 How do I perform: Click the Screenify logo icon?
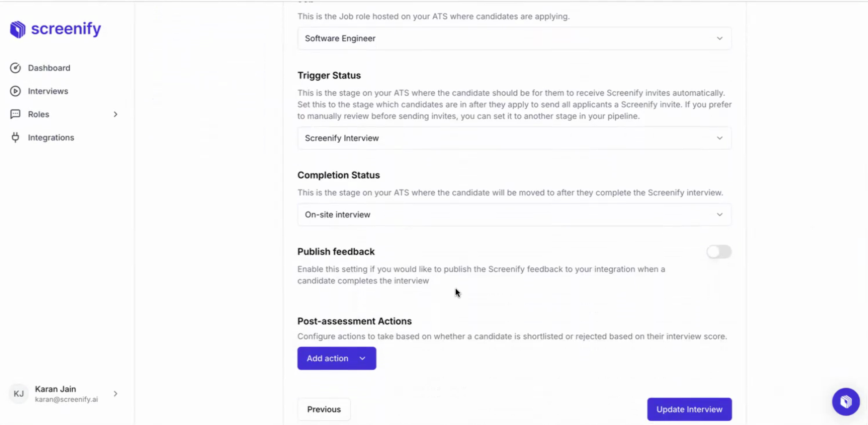tap(18, 29)
